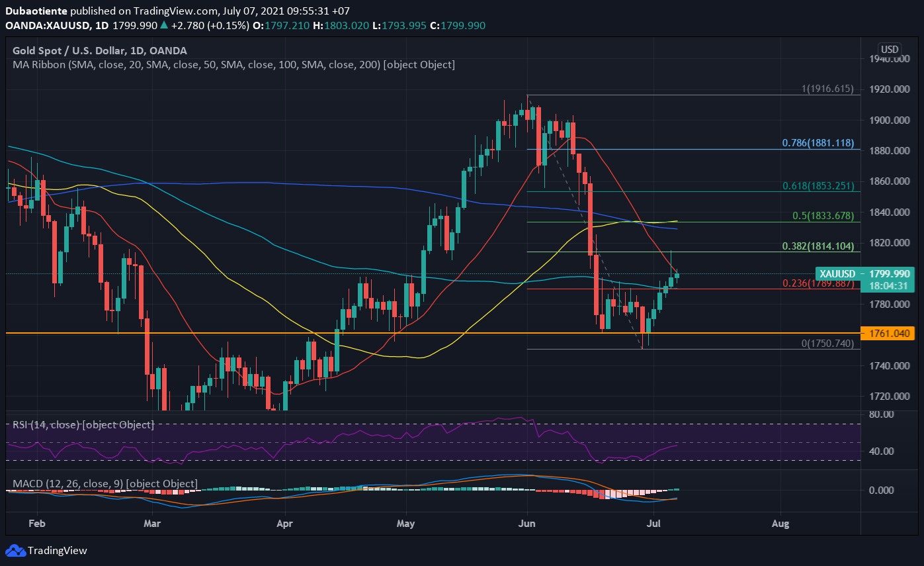Click the TradingView cloud logo icon
This screenshot has width=924, height=566.
15,550
